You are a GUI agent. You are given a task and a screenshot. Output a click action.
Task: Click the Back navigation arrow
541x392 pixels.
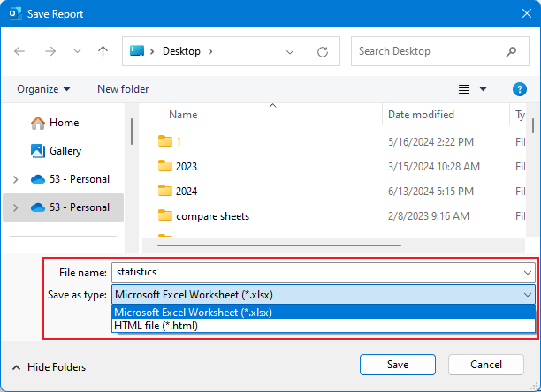click(20, 52)
